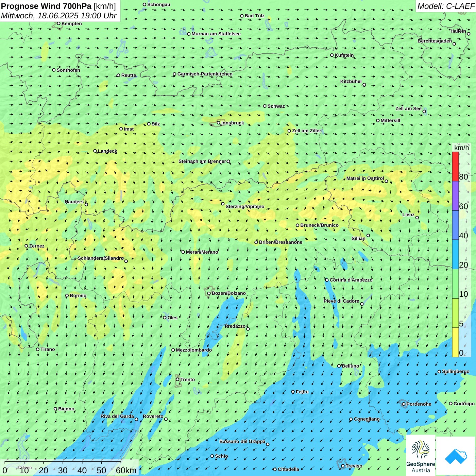This screenshot has height=476, width=476.
Task: Click the 'Kempten' label
Action: (72, 23)
